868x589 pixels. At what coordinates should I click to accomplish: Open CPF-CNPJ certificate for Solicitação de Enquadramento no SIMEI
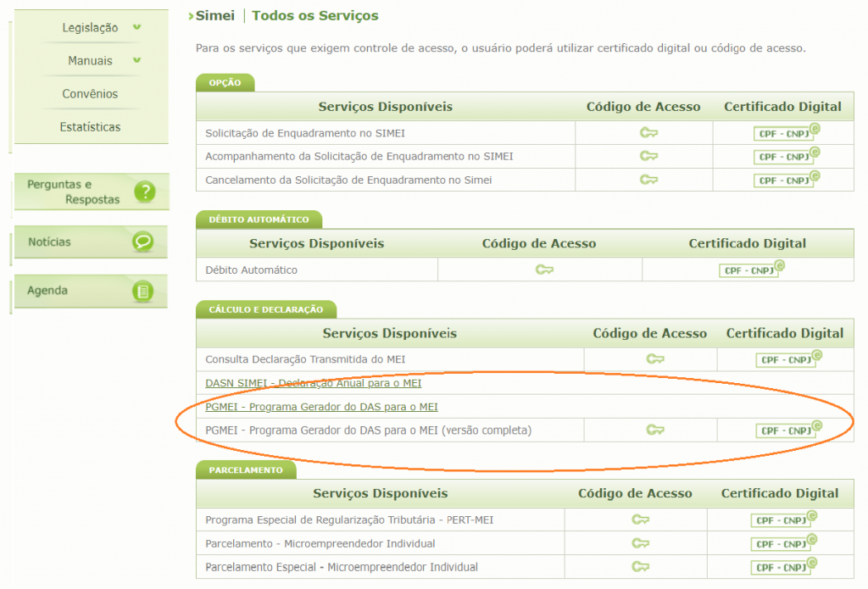click(786, 133)
